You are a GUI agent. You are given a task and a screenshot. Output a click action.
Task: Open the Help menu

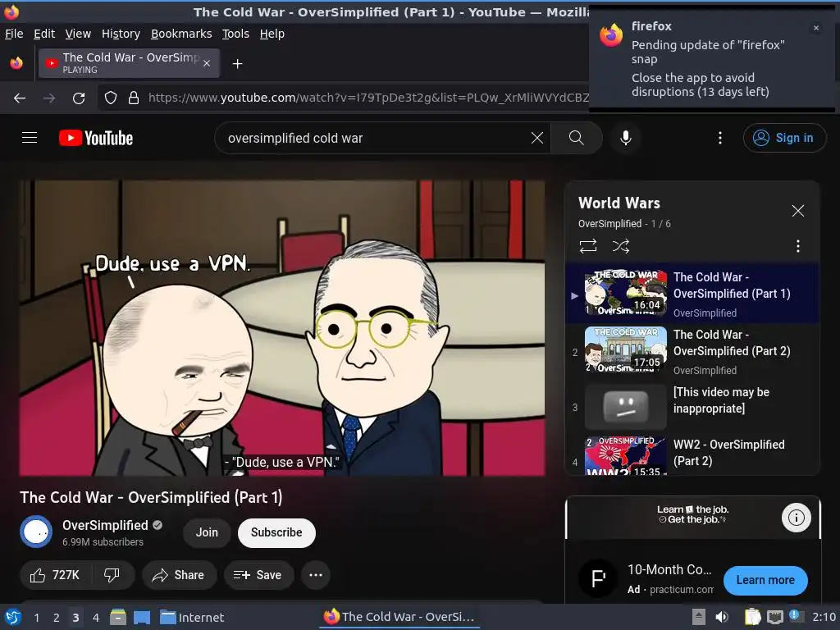[272, 34]
